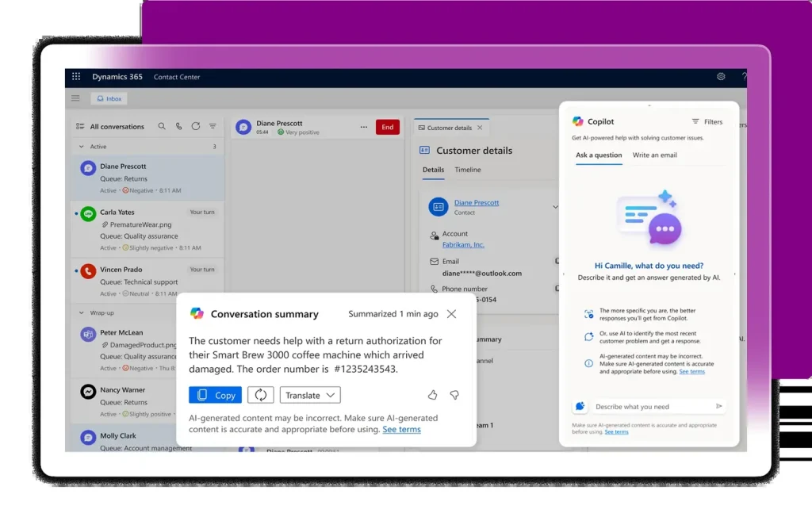
Task: Open the Translate dropdown
Action: click(310, 395)
